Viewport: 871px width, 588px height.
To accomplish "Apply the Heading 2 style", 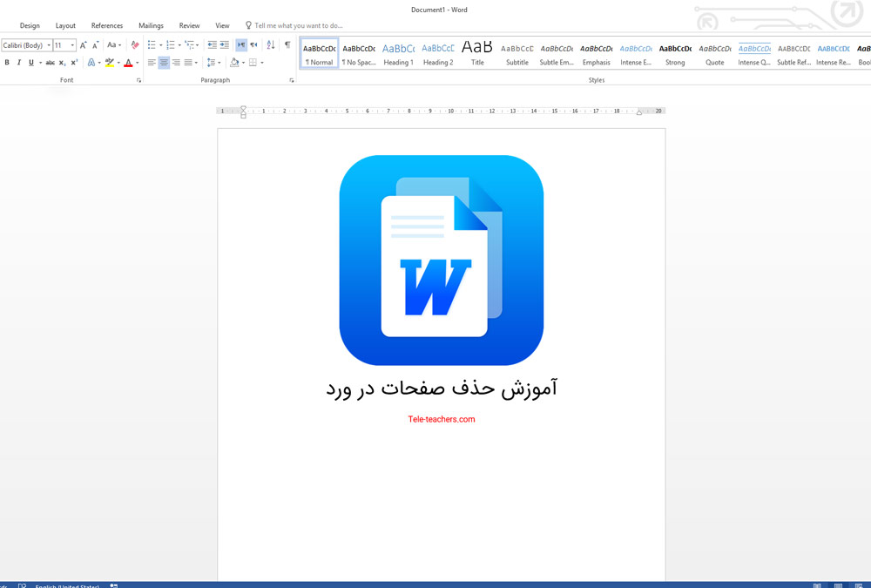I will 438,54.
